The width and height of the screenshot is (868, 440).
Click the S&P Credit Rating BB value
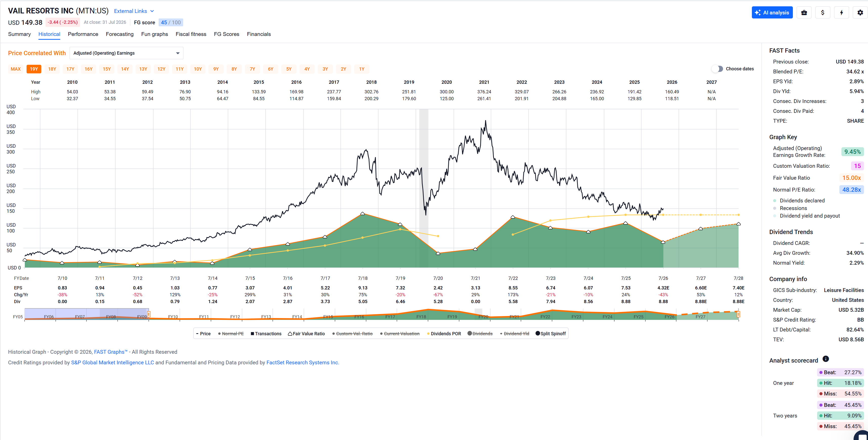click(860, 320)
